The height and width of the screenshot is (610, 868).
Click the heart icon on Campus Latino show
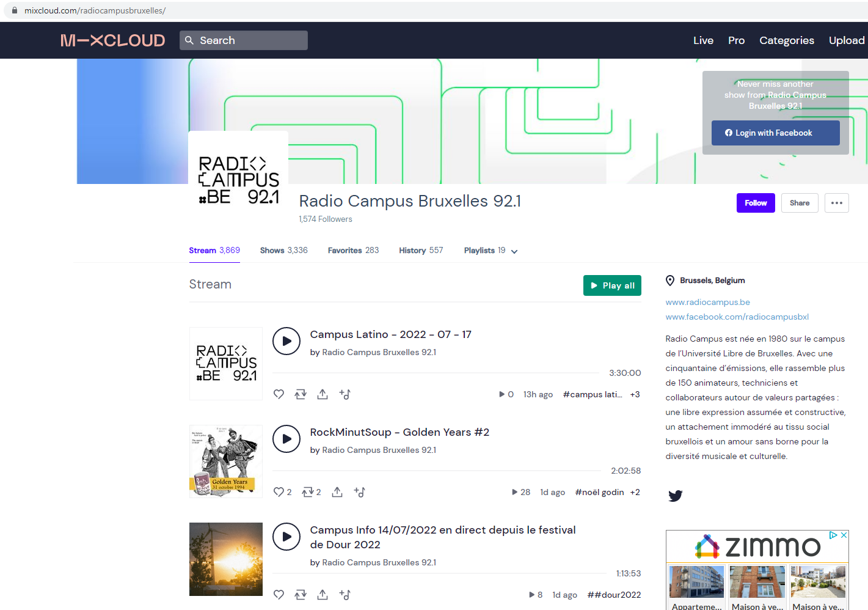(x=279, y=394)
